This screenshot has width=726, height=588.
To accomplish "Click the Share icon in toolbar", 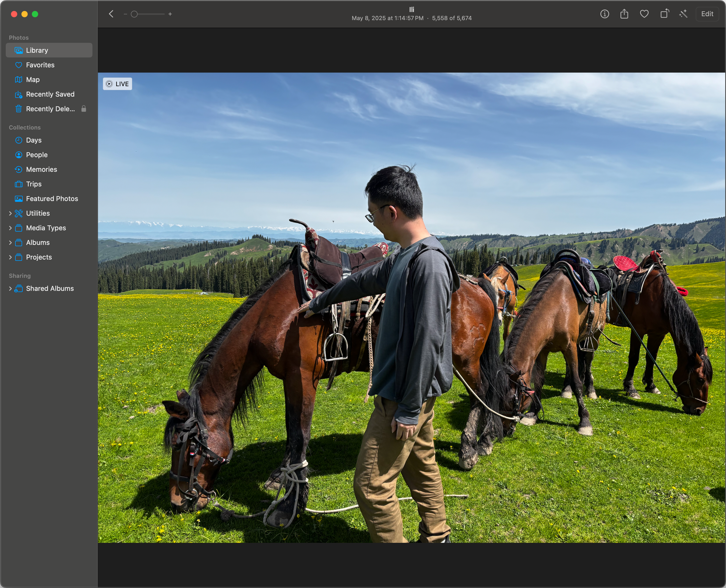I will pos(624,14).
